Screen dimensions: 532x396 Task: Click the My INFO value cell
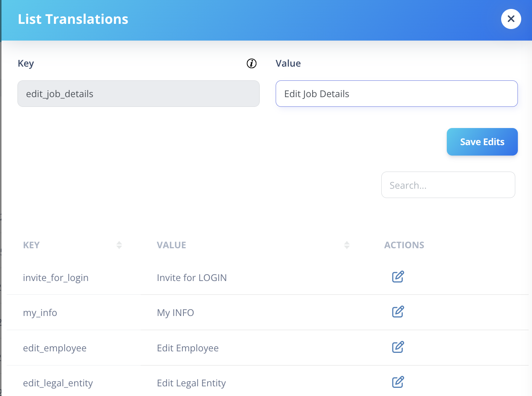click(x=175, y=313)
